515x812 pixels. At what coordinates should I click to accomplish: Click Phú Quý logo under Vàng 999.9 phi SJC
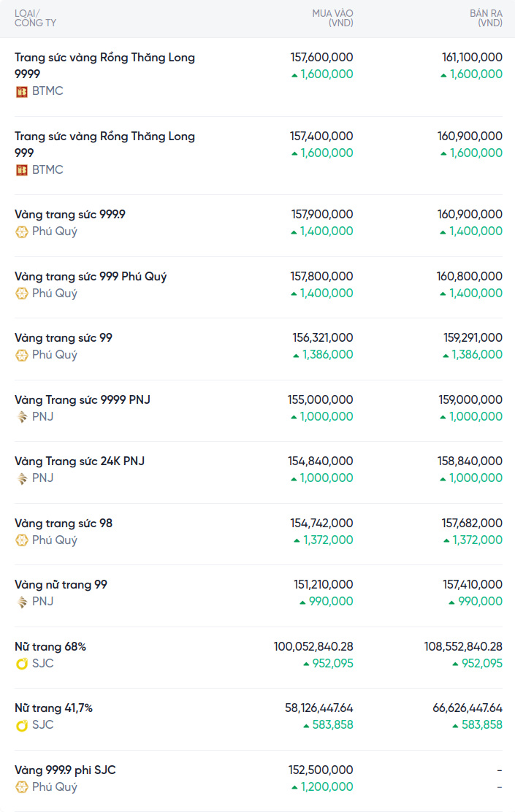point(21,787)
